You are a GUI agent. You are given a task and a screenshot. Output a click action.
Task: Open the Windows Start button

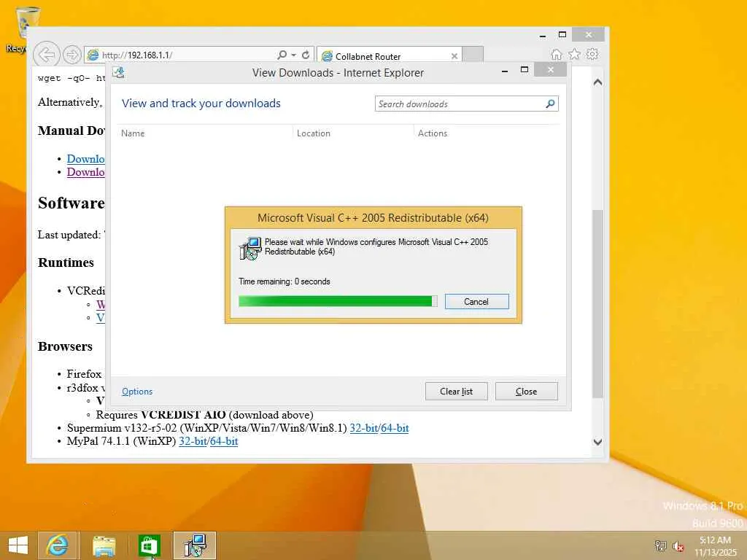pyautogui.click(x=18, y=545)
